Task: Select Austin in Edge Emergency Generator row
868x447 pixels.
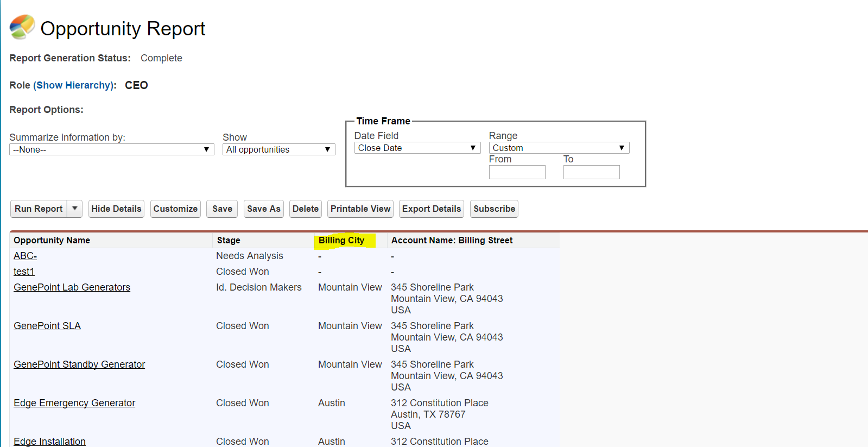Action: (332, 403)
